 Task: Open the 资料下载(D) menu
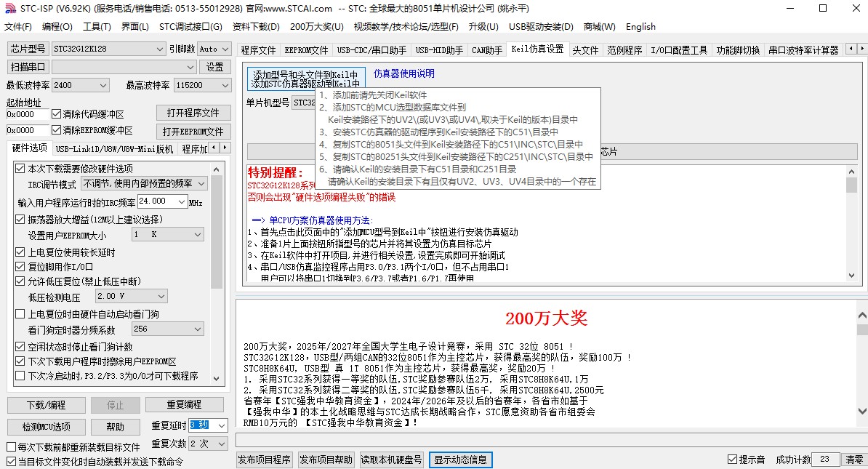[256, 27]
